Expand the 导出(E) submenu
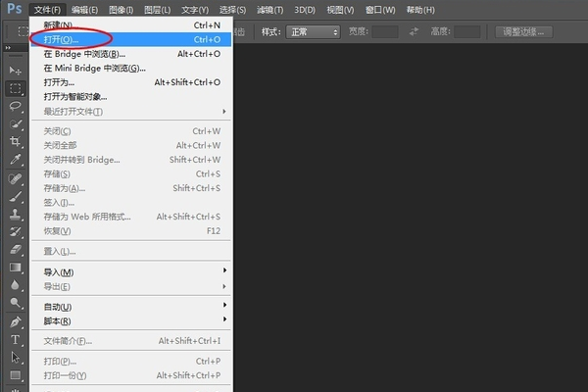This screenshot has height=392, width=588. 131,286
